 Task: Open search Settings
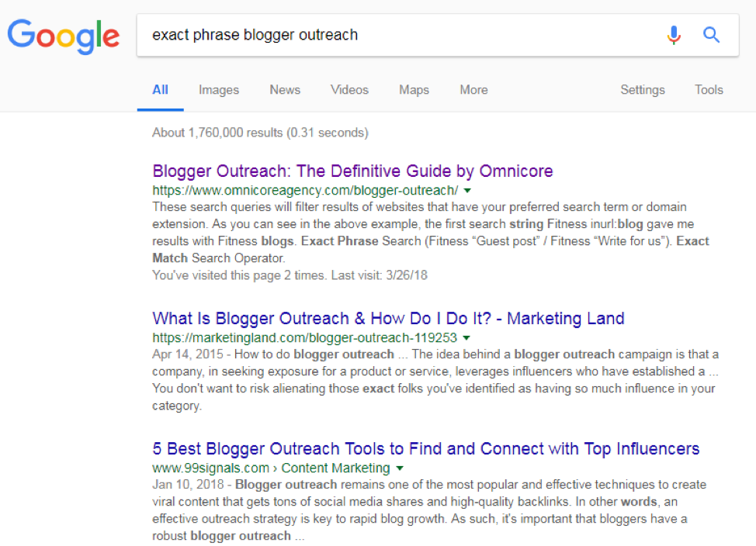point(643,90)
